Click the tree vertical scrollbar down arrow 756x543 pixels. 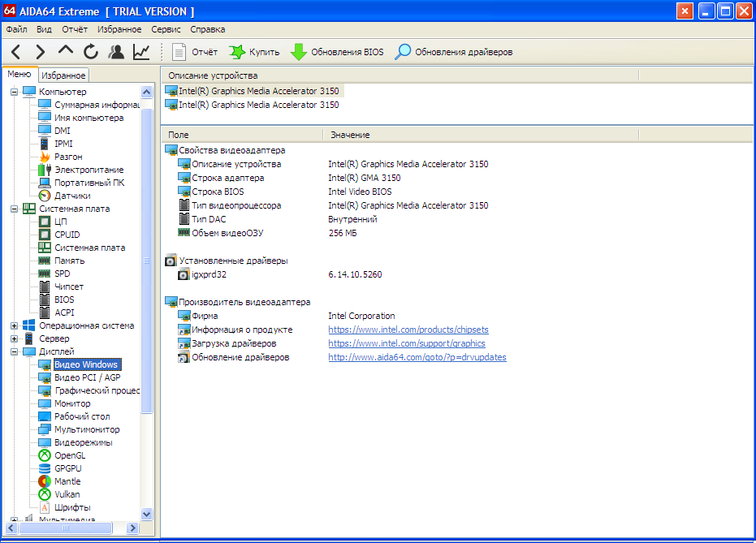pos(146,514)
